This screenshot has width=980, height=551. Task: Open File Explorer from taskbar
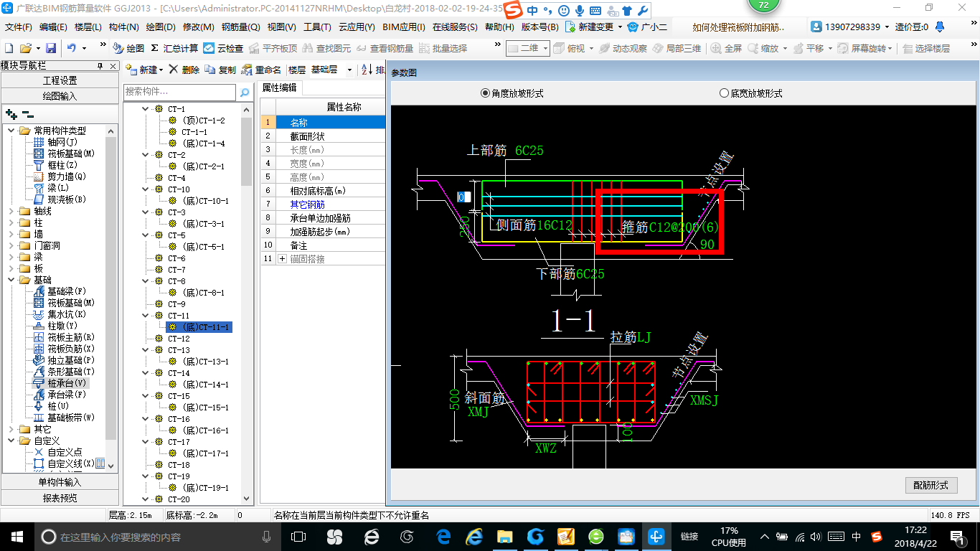505,536
